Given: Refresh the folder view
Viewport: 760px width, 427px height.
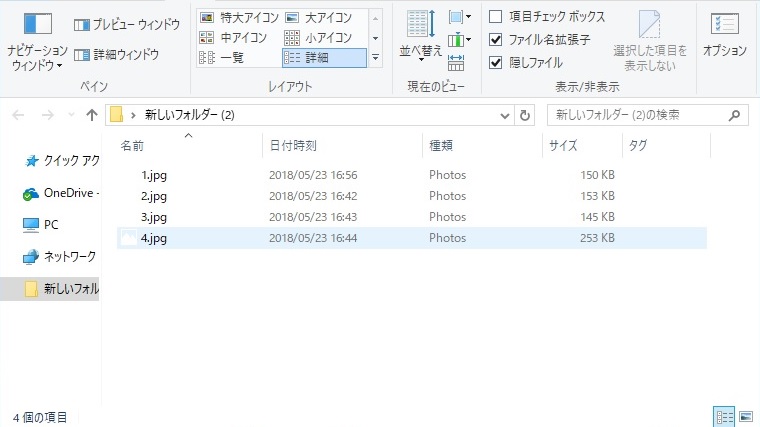Looking at the screenshot, I should tap(524, 116).
